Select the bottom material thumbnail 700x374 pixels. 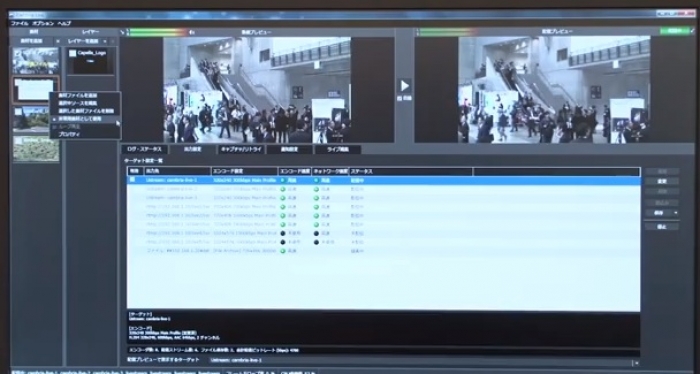(35, 149)
